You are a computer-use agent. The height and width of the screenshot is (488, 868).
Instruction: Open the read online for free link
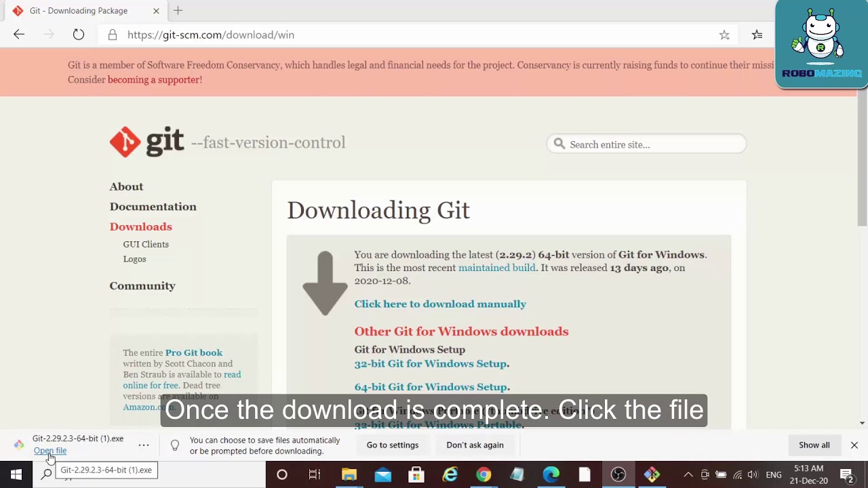[x=182, y=380]
